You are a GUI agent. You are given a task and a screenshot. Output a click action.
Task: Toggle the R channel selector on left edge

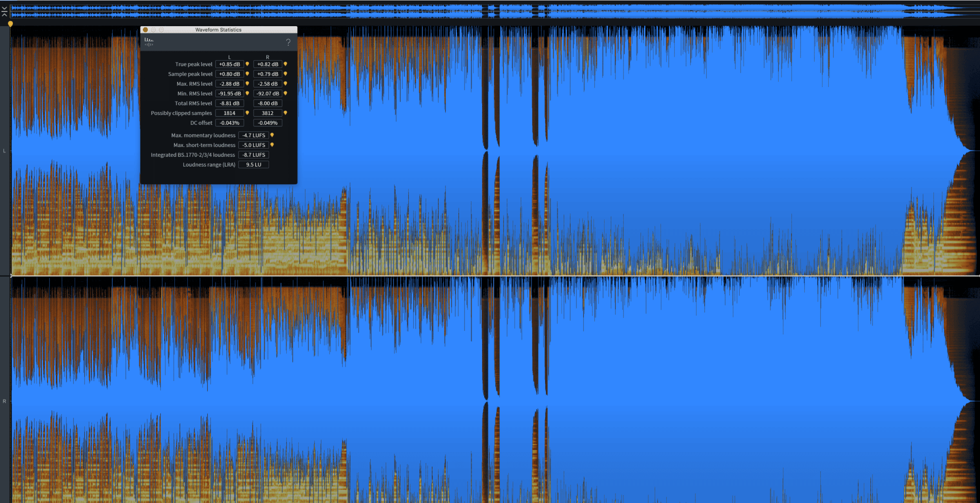[x=4, y=401]
